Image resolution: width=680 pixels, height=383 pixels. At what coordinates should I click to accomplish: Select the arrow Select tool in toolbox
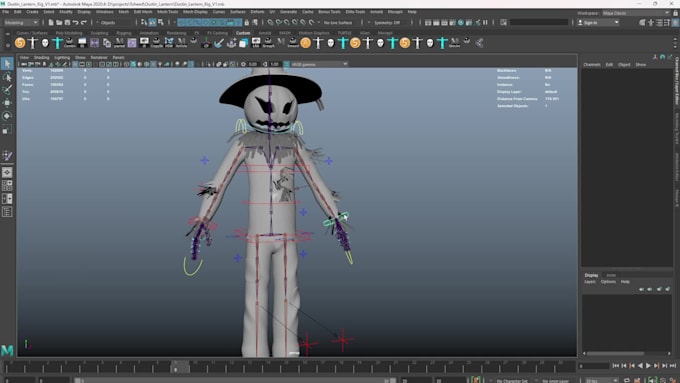point(7,64)
